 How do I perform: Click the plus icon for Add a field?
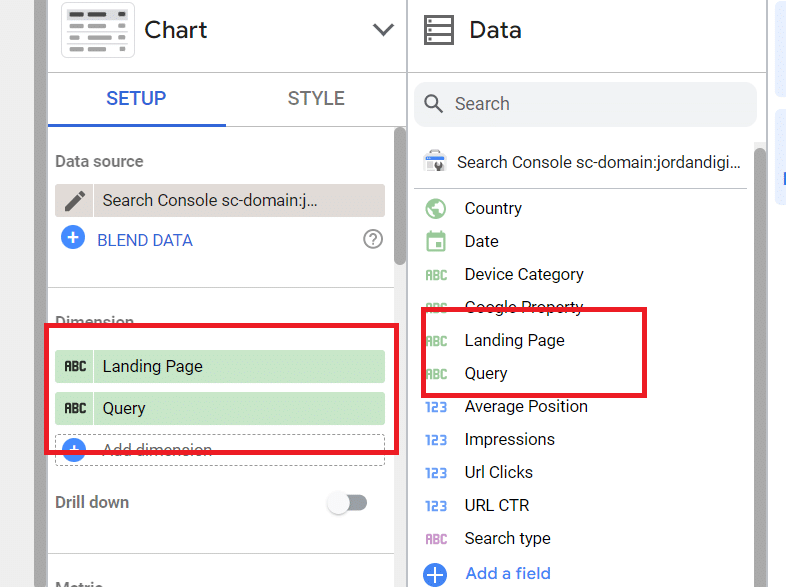pos(436,574)
